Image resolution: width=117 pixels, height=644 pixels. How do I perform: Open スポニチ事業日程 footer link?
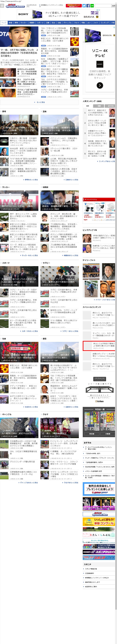91,569
